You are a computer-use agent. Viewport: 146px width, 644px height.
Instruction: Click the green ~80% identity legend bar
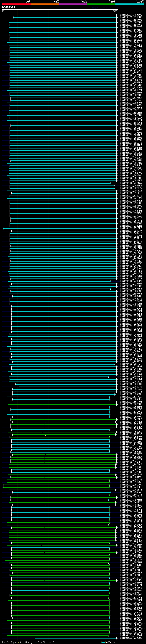click(101, 4)
